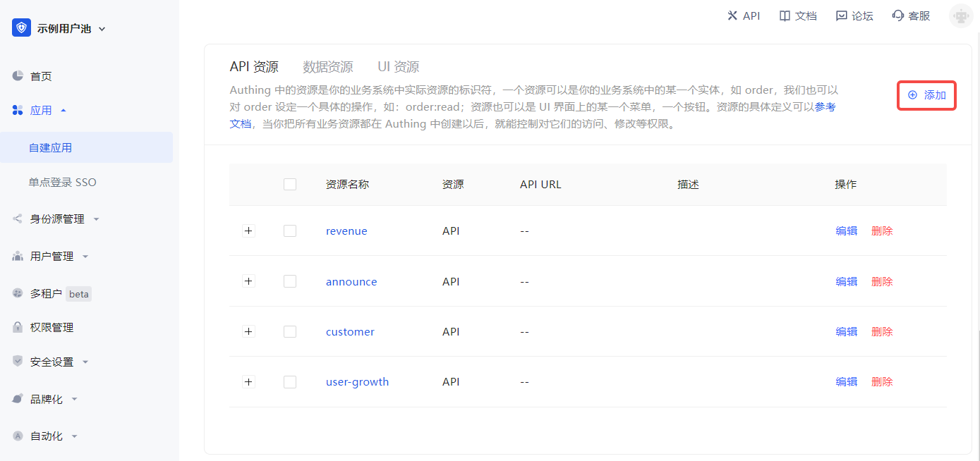Click the 添加 button to add resource

click(x=926, y=95)
